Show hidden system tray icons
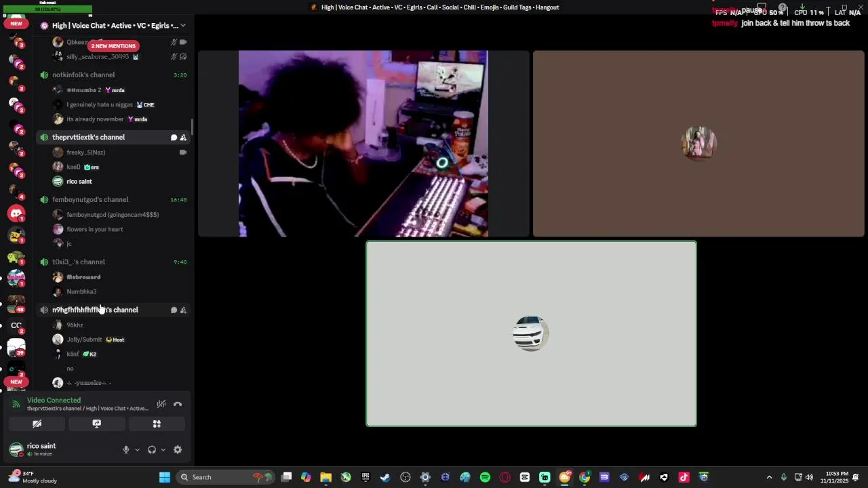Image resolution: width=868 pixels, height=488 pixels. (x=769, y=477)
